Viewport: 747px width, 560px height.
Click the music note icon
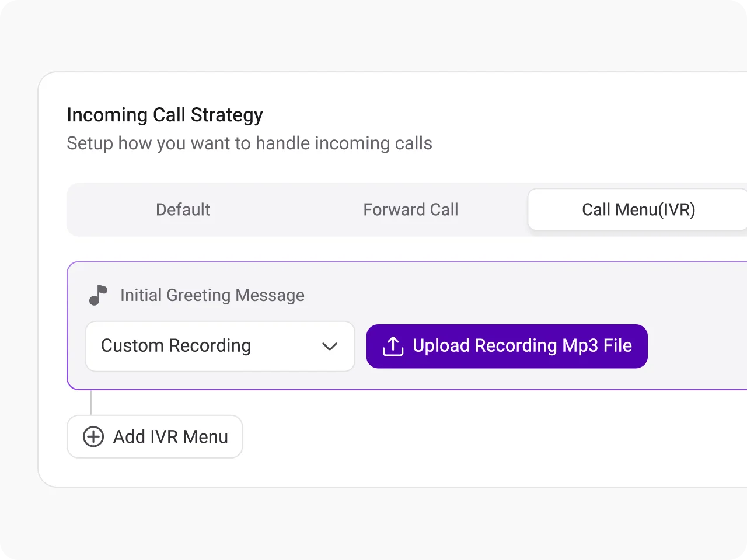click(98, 295)
